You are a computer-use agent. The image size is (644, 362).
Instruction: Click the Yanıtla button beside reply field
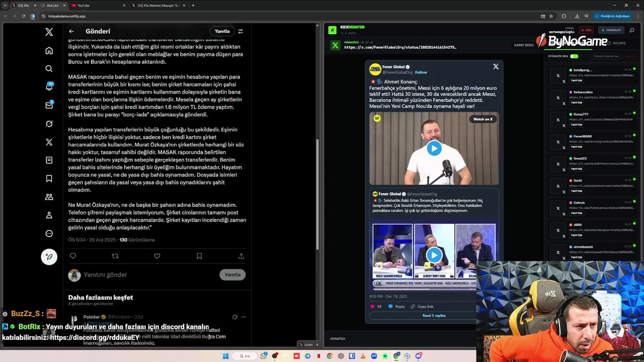[232, 275]
